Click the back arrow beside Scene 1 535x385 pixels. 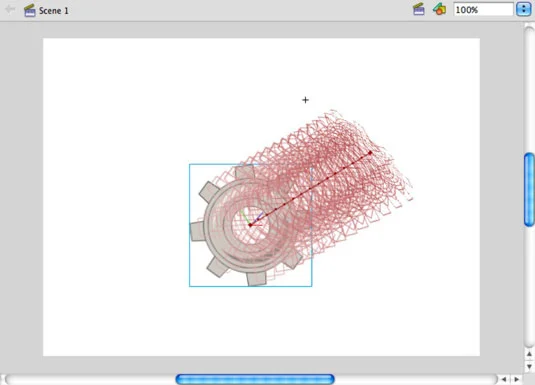(x=10, y=9)
